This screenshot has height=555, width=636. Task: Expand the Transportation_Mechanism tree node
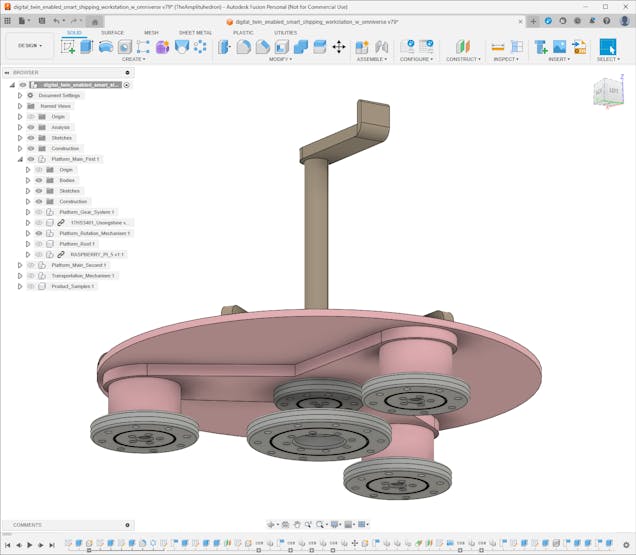[x=19, y=275]
